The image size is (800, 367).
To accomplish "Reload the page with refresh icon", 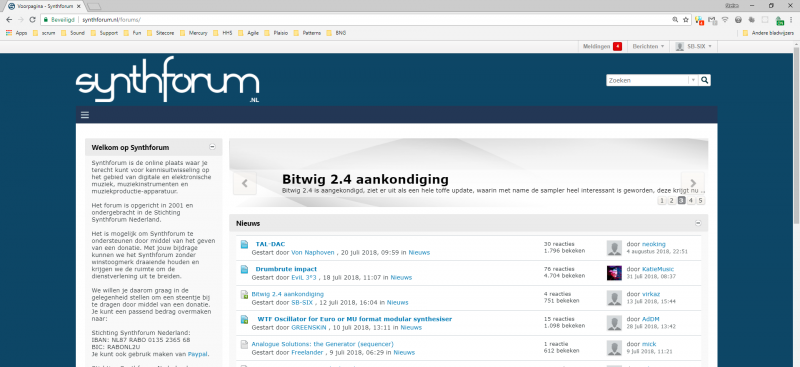I will [x=32, y=19].
